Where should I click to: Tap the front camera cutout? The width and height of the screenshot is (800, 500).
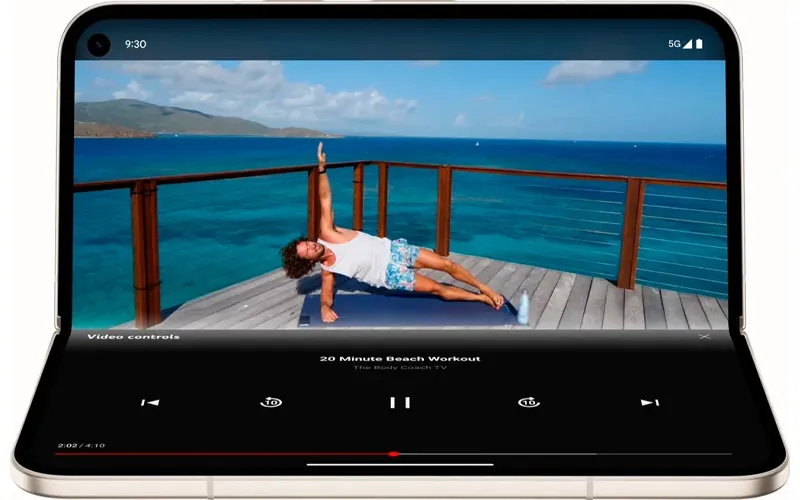click(x=98, y=44)
